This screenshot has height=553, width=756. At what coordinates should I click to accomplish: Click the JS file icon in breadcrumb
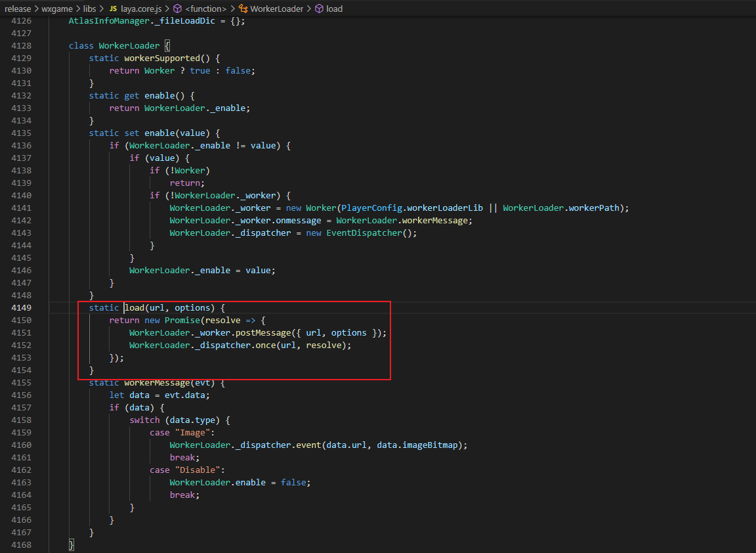click(x=113, y=9)
